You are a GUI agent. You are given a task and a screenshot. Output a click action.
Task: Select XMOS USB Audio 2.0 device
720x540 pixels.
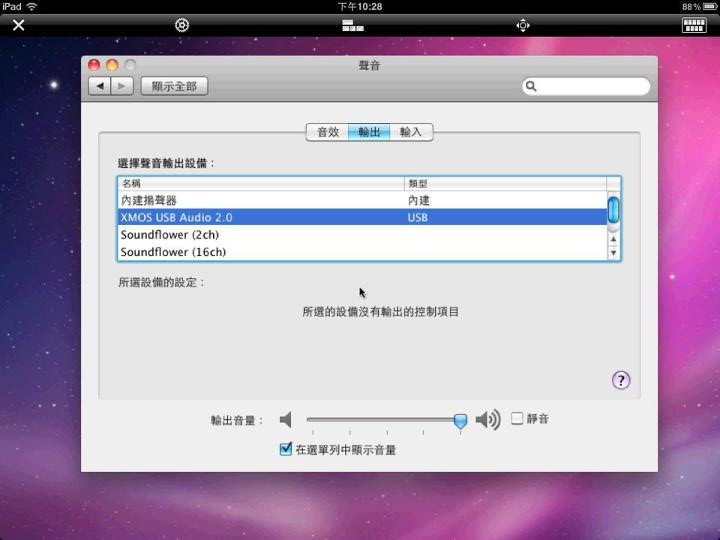[x=362, y=217]
